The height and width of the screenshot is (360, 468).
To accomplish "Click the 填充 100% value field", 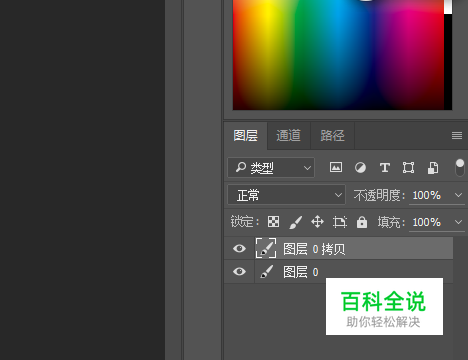I will (427, 222).
